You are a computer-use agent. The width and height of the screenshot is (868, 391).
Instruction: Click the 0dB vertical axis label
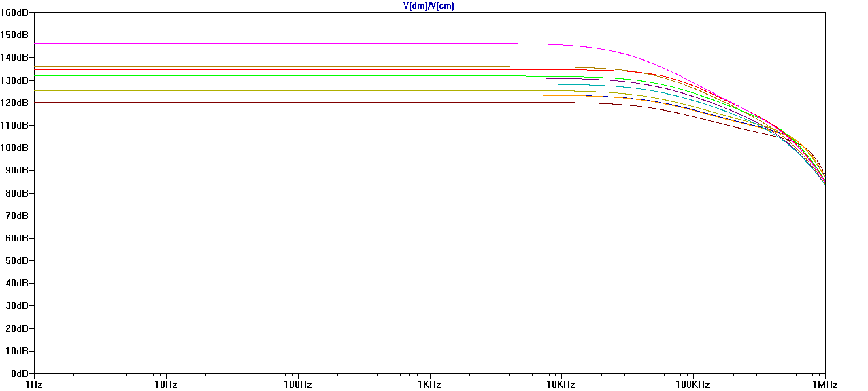click(x=20, y=373)
